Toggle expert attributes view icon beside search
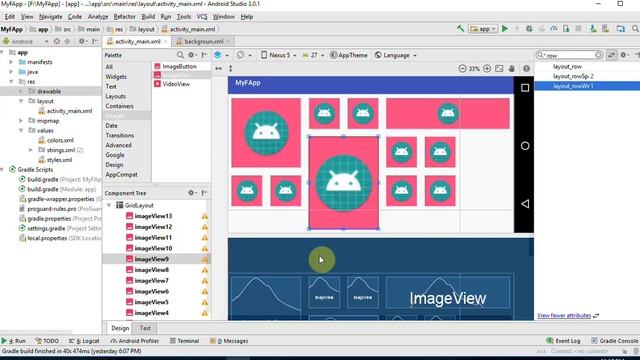This screenshot has width=640, height=360. (x=611, y=55)
